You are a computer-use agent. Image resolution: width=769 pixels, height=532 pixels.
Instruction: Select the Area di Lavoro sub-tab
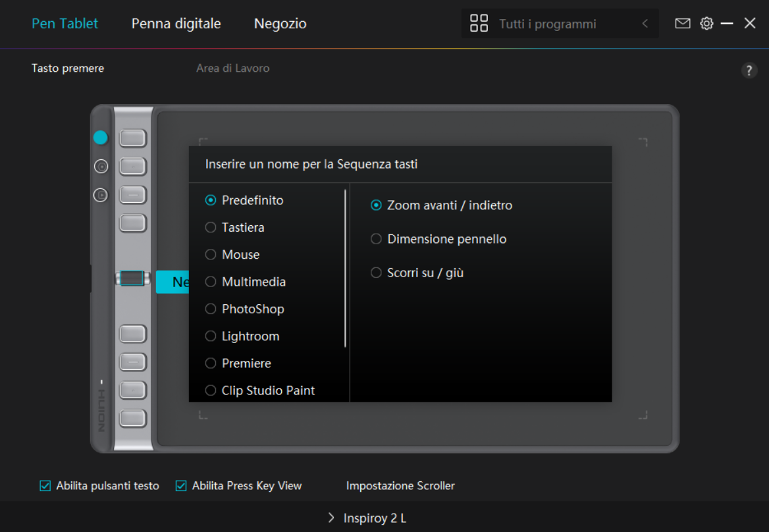tap(233, 68)
